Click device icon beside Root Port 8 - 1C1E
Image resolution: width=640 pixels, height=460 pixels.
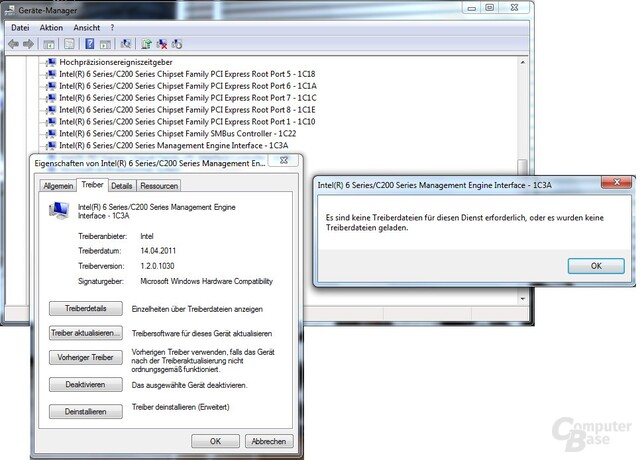point(51,109)
